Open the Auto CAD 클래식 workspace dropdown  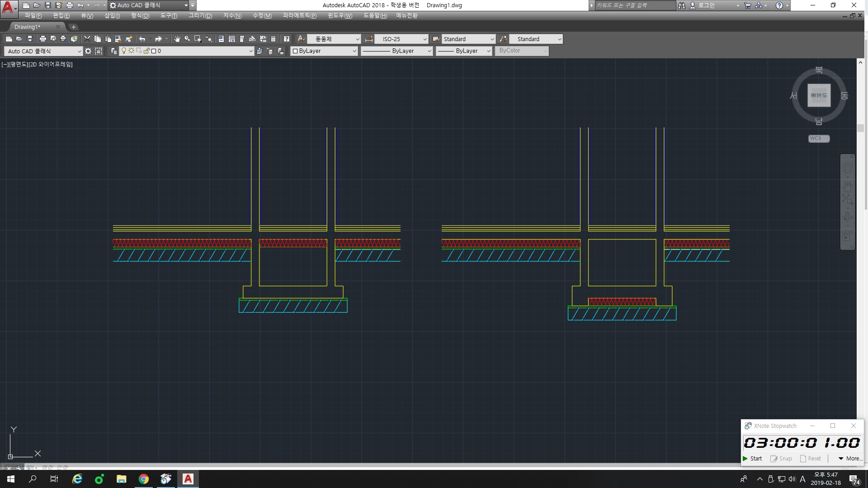point(79,51)
